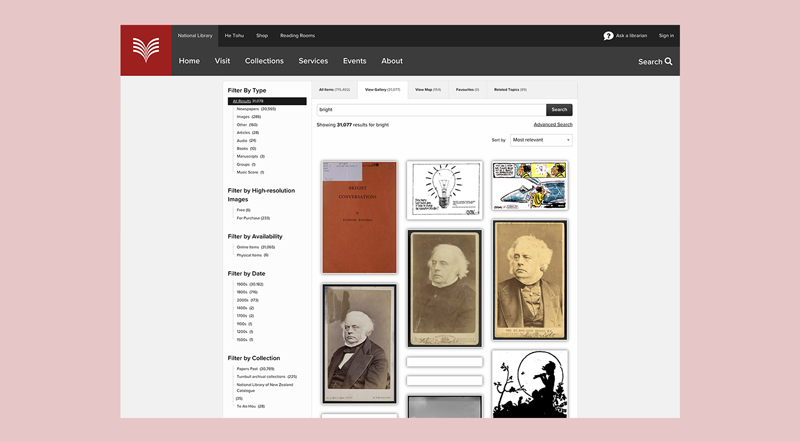Filter by the 2000s date
Viewport: 800px width, 442px height.
(x=247, y=301)
